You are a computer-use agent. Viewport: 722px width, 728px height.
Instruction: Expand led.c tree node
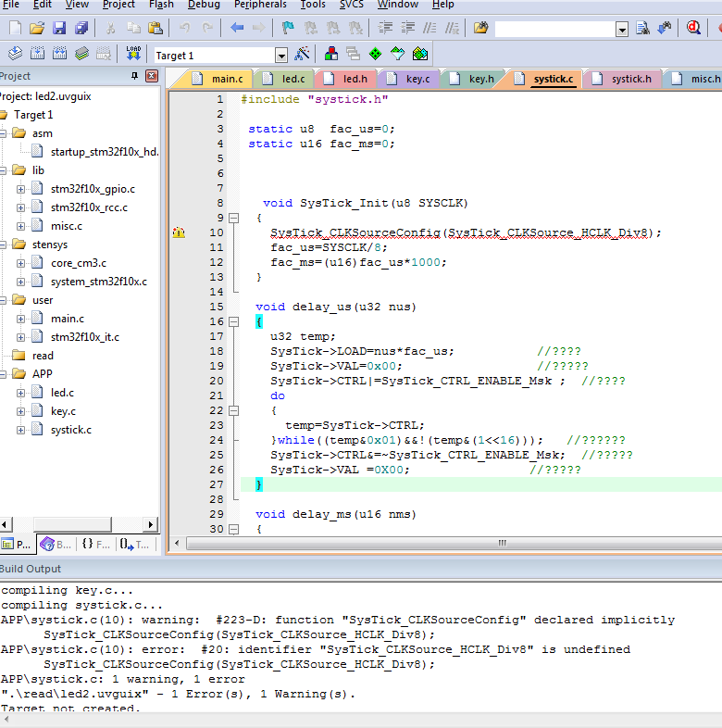click(x=20, y=393)
